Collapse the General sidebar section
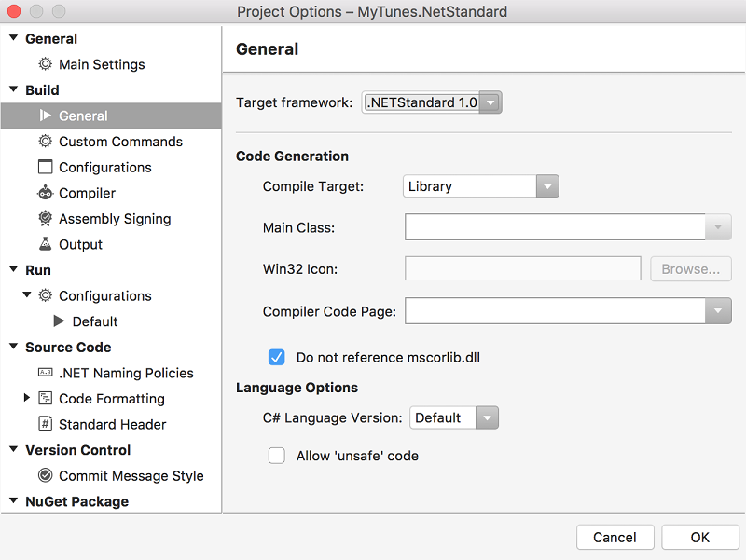The image size is (746, 560). click(14, 37)
